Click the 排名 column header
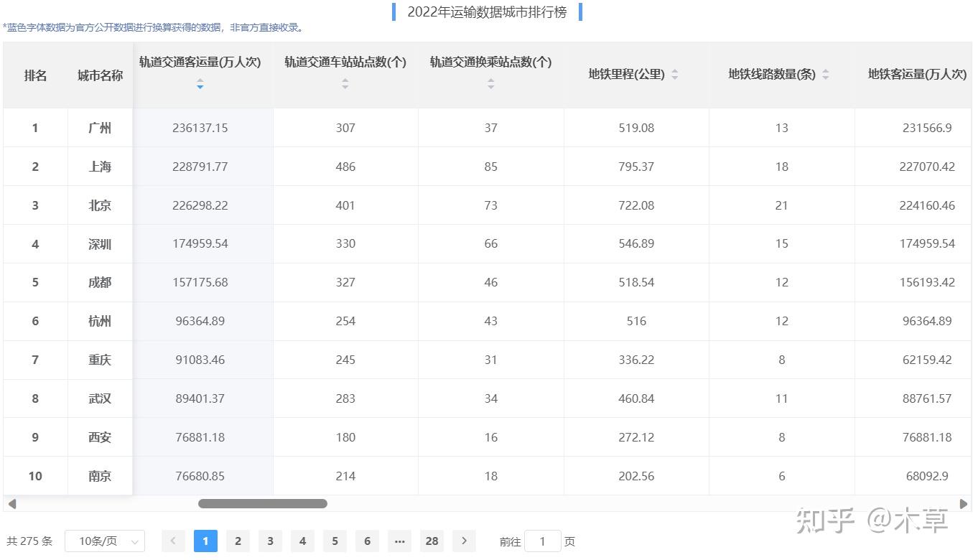973x560 pixels. [x=35, y=75]
